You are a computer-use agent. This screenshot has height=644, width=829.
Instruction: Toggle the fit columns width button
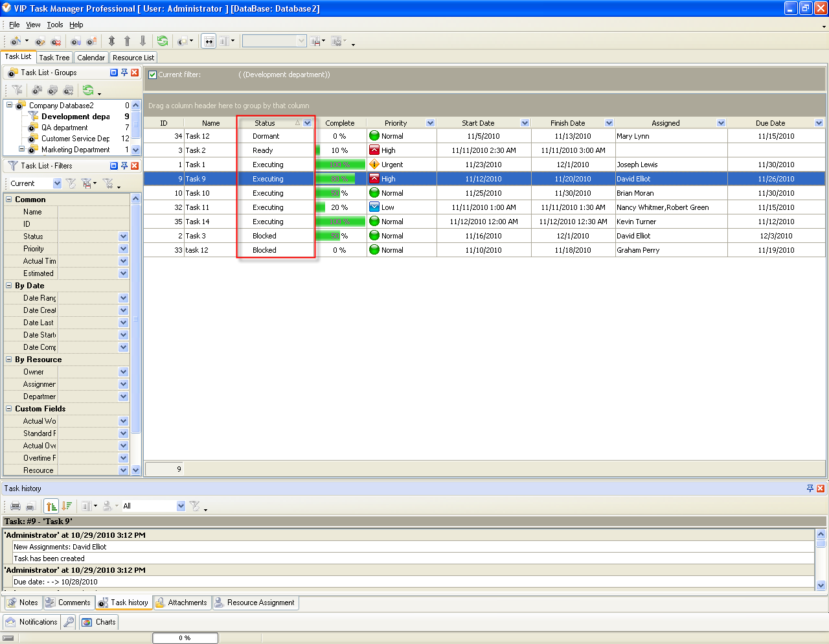tap(209, 41)
